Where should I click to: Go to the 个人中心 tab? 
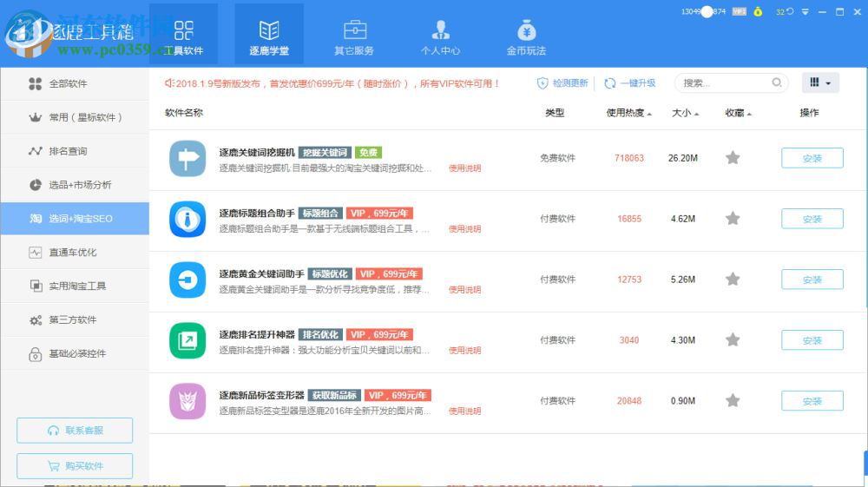click(440, 38)
